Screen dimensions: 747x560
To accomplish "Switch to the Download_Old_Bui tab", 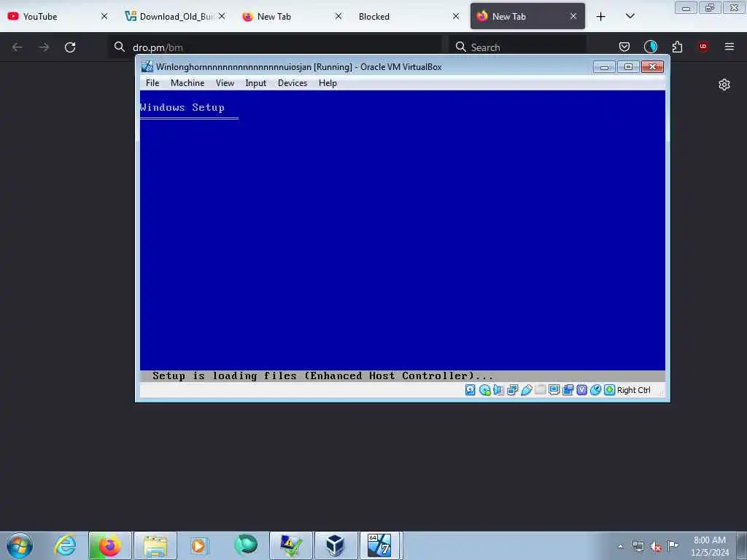I will (174, 16).
